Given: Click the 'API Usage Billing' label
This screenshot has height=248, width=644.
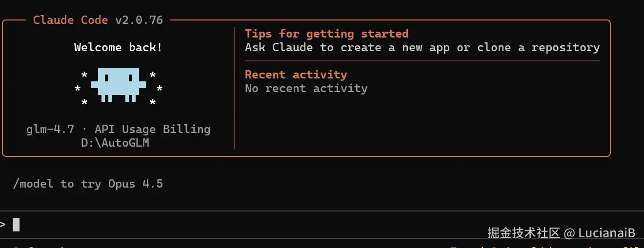Looking at the screenshot, I should click(x=152, y=129).
